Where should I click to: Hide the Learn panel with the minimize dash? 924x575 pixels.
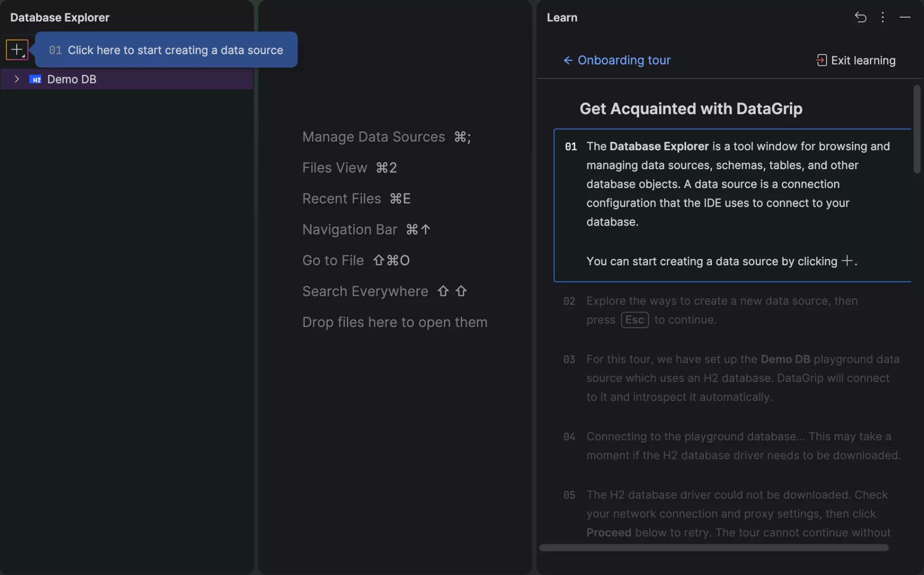[905, 17]
